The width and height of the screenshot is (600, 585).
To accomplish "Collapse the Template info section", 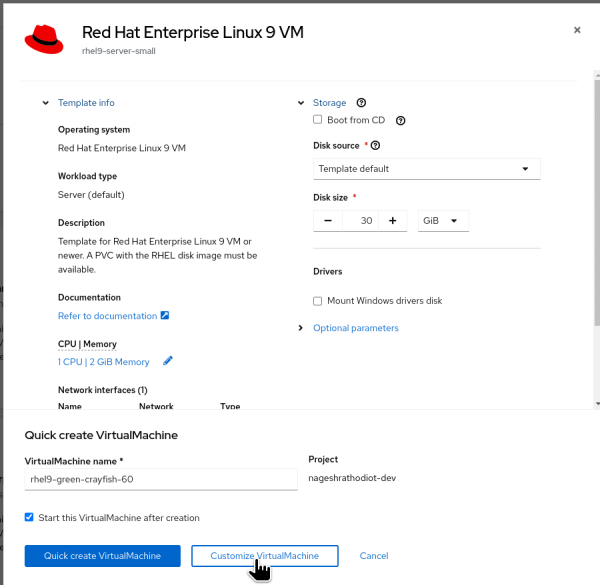I will tap(46, 102).
